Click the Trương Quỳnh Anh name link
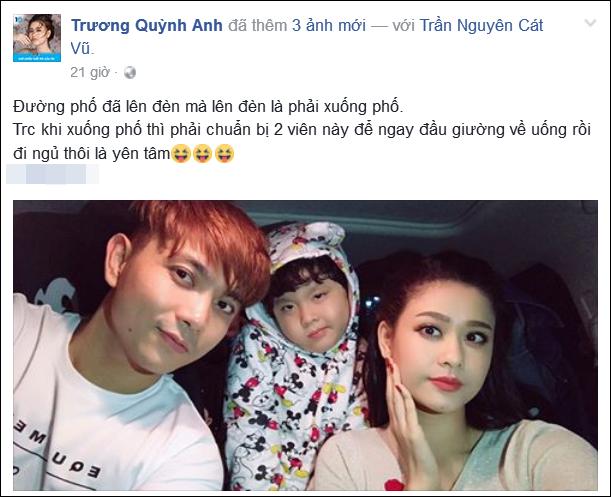The image size is (611, 497). [147, 26]
